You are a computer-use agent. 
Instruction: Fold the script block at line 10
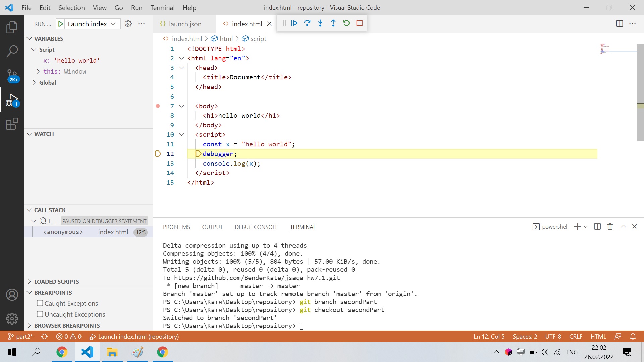coord(181,135)
